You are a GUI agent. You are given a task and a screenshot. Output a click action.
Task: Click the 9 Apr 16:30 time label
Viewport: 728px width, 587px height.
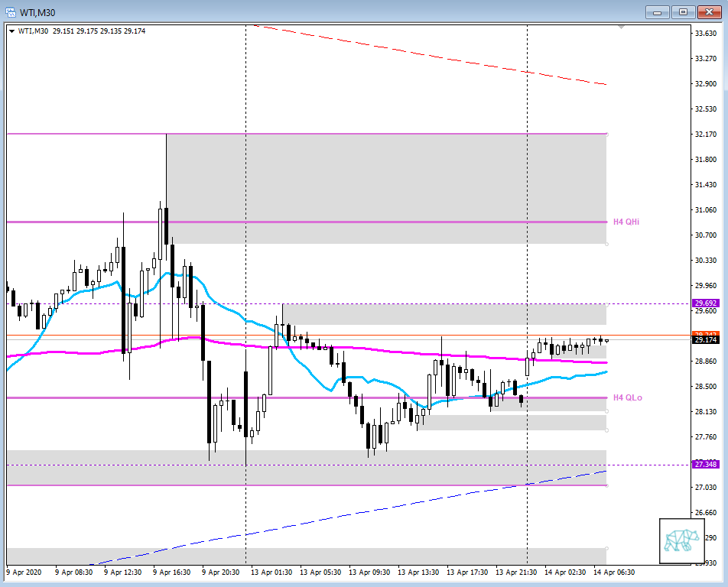click(x=171, y=572)
